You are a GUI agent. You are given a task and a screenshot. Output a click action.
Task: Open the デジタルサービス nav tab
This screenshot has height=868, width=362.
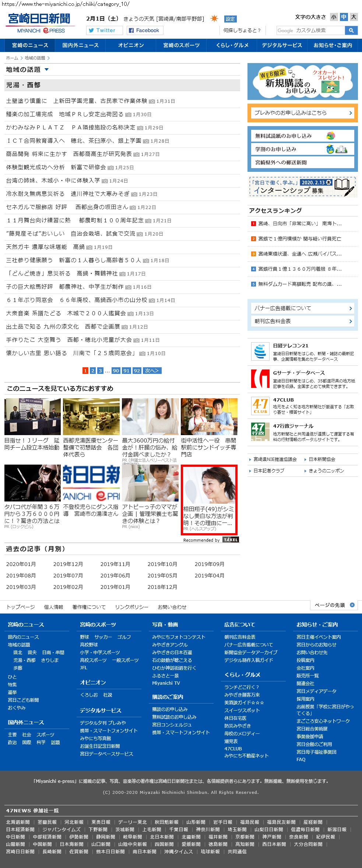click(282, 45)
